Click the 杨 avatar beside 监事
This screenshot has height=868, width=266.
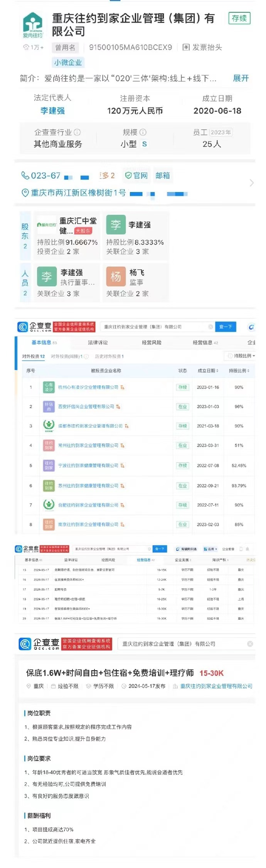pos(116,276)
